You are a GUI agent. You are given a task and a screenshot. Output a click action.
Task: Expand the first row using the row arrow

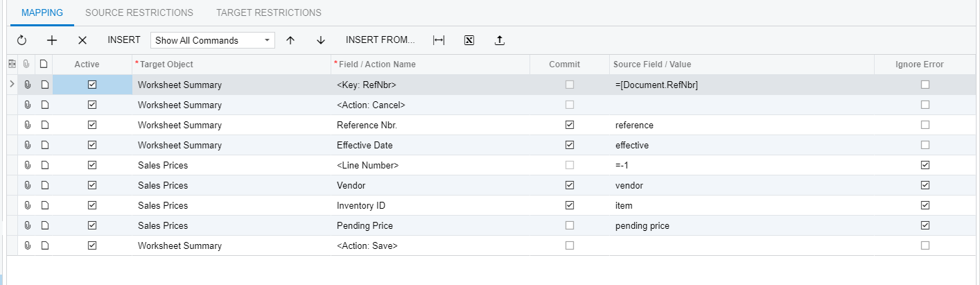(x=12, y=85)
